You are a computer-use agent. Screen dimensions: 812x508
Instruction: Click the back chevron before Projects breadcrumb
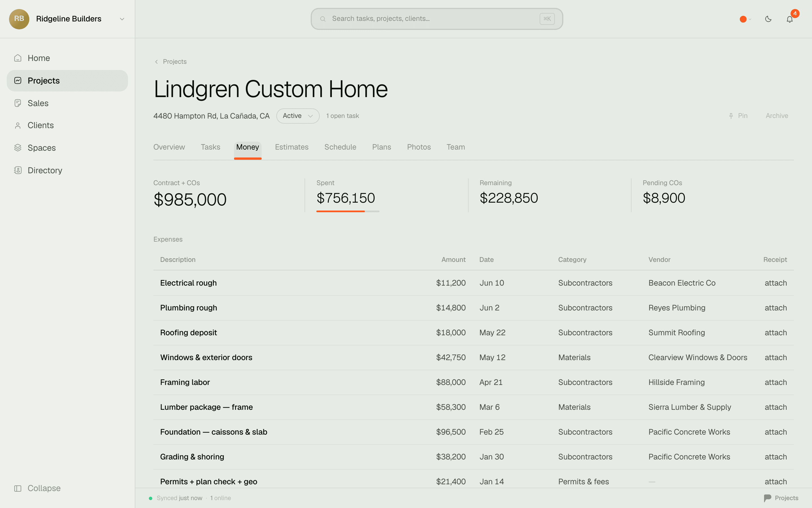click(156, 62)
